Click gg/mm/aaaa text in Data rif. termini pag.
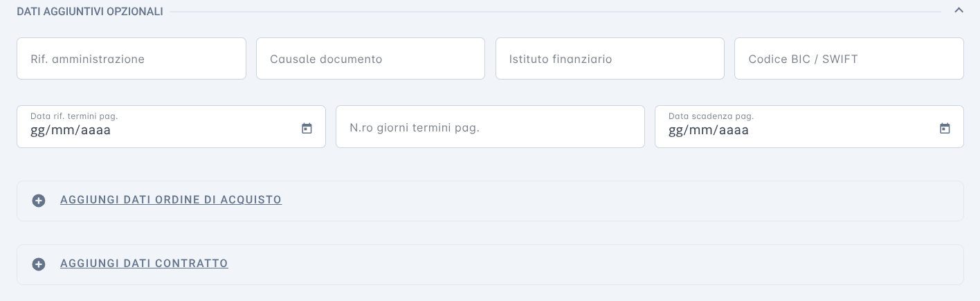Screen dimensions: 980x301 coord(71,130)
